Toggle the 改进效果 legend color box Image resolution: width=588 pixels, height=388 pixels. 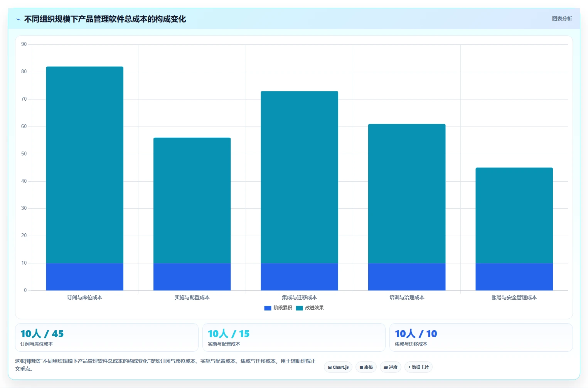click(299, 308)
